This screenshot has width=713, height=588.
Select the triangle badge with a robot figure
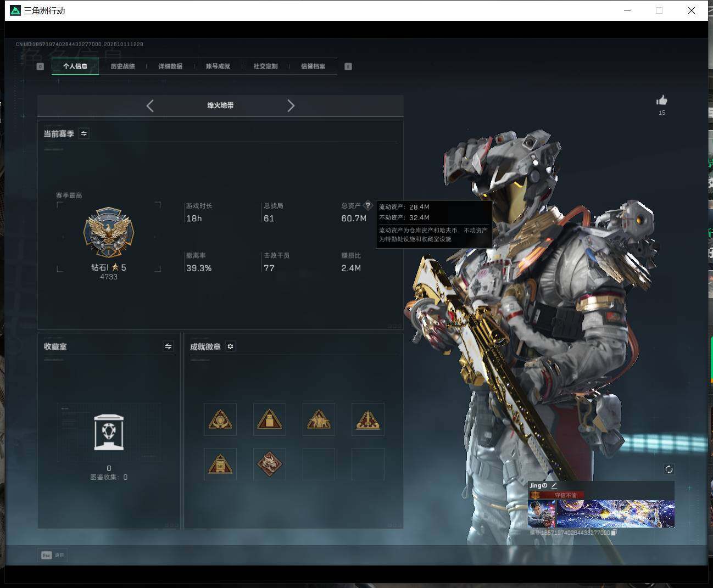[269, 419]
